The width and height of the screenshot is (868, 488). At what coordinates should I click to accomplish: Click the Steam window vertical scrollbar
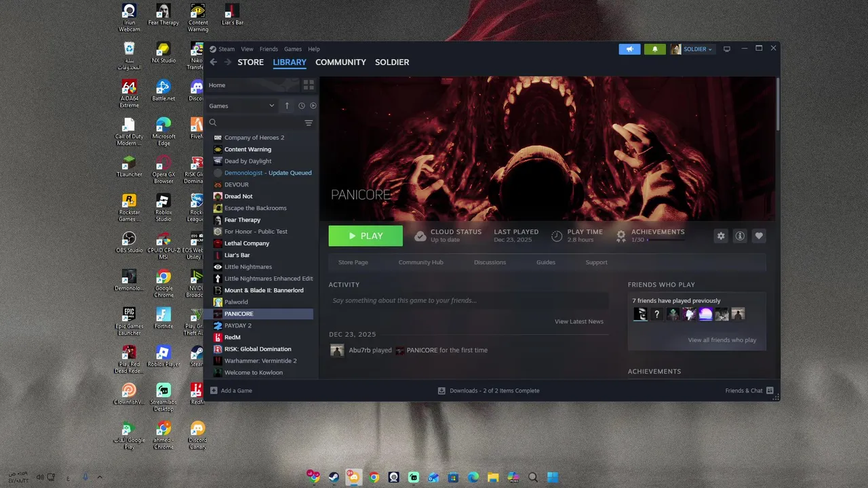click(x=778, y=105)
